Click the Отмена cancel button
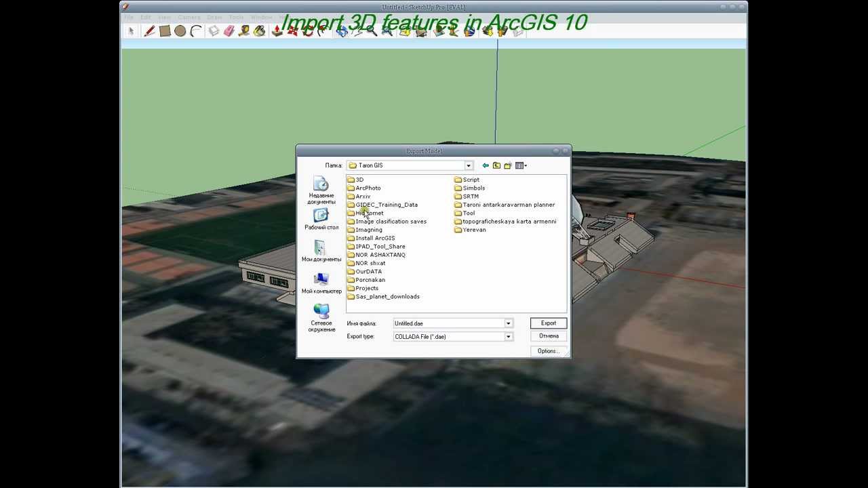The image size is (868, 488). coord(549,336)
